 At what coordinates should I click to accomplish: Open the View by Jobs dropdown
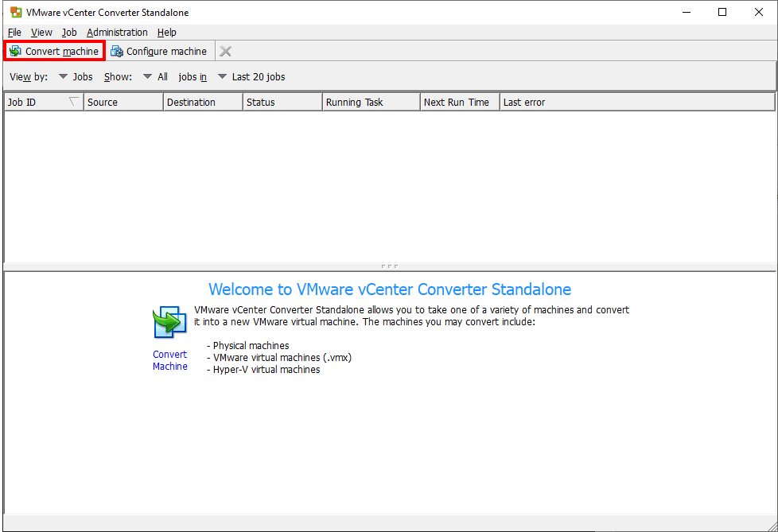[63, 76]
